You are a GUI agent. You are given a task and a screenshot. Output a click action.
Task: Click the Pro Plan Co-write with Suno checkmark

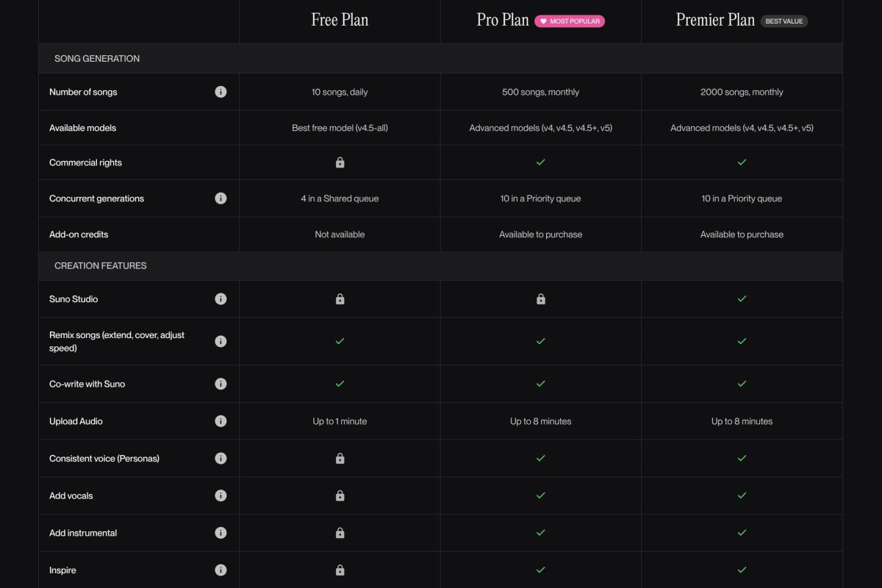540,383
